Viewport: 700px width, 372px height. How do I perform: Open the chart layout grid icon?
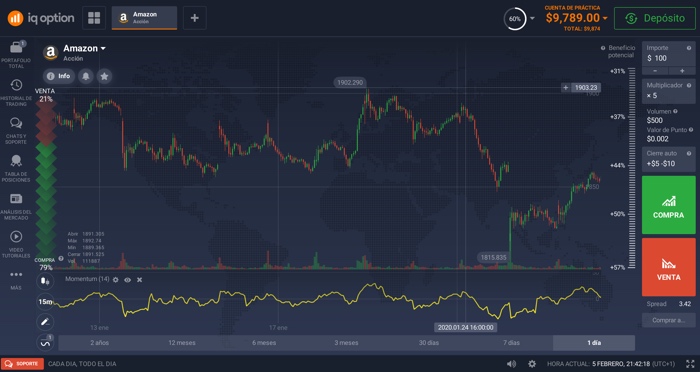tap(94, 18)
